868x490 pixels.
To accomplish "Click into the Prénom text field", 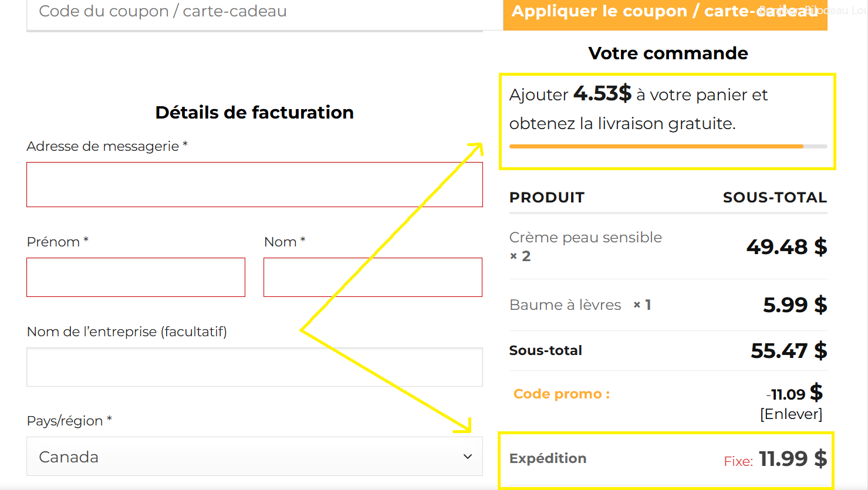I will coord(136,277).
